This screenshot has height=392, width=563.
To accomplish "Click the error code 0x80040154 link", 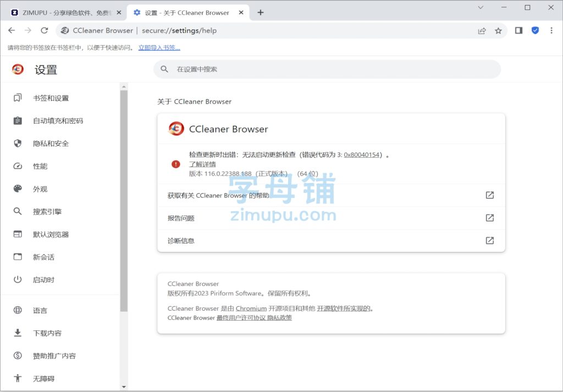I will (x=362, y=155).
